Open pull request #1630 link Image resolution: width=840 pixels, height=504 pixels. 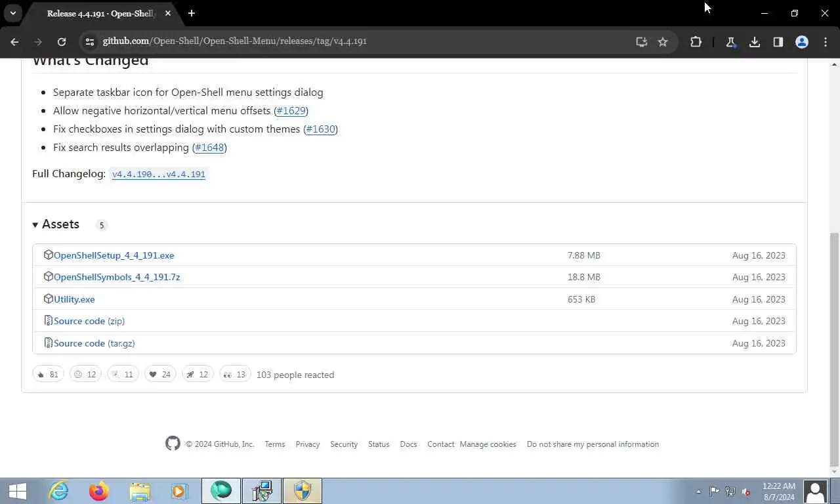(320, 129)
